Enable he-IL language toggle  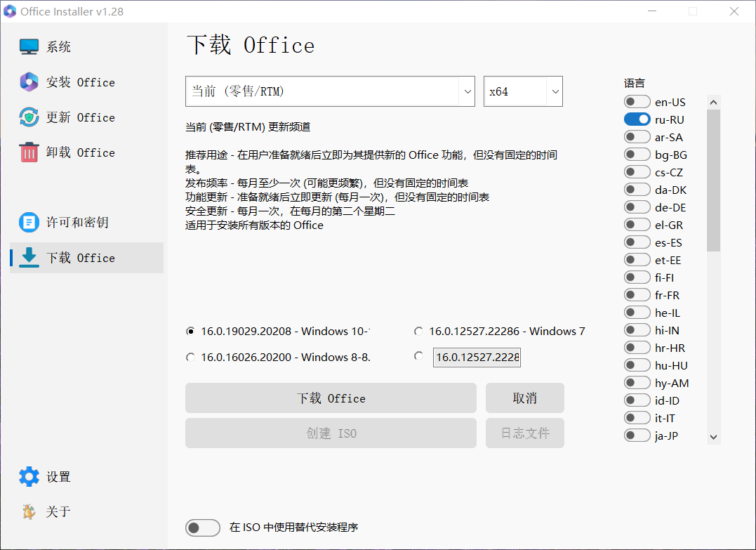click(x=637, y=313)
